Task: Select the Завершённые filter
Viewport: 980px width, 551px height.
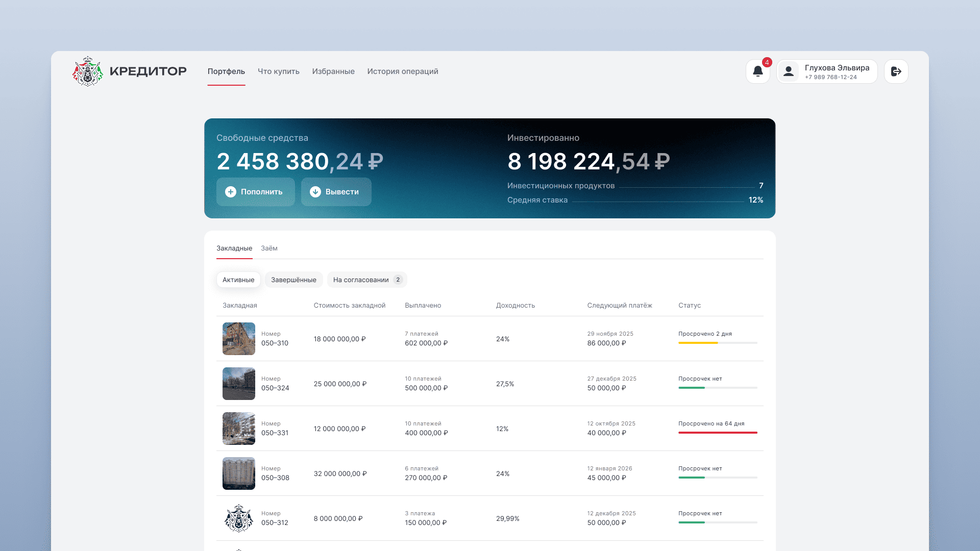Action: coord(293,280)
